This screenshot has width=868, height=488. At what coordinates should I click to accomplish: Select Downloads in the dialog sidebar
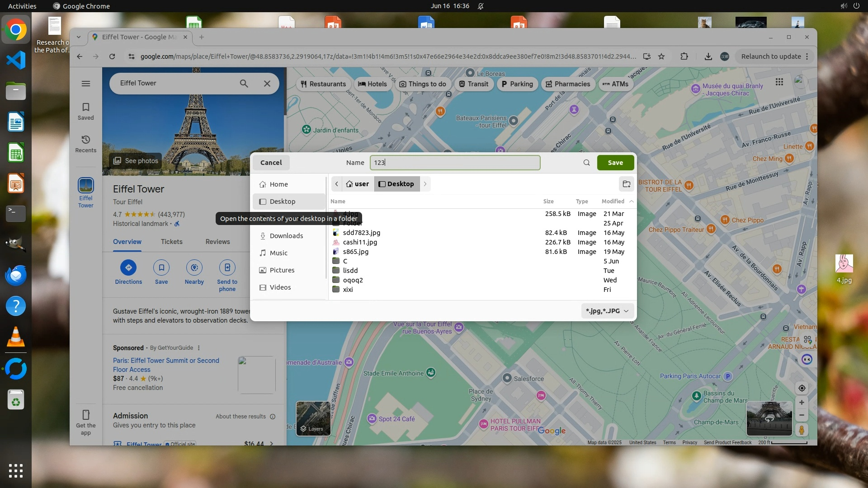[286, 236]
